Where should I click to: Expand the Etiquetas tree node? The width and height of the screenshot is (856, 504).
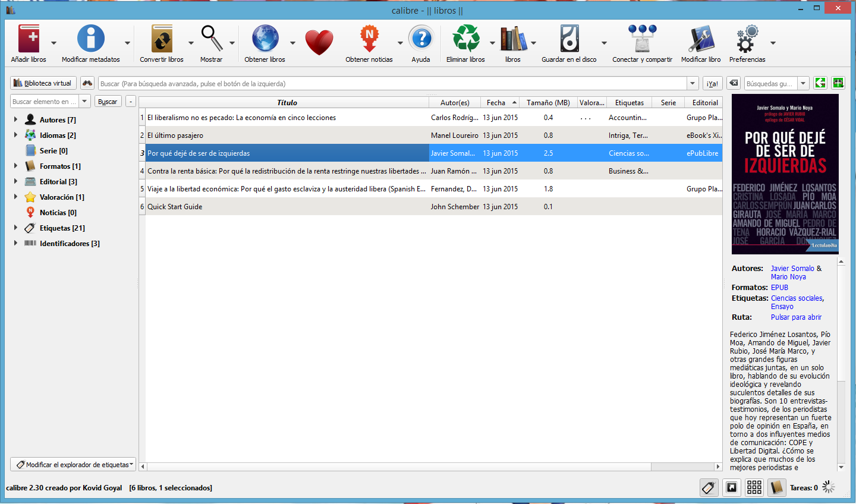coord(15,228)
